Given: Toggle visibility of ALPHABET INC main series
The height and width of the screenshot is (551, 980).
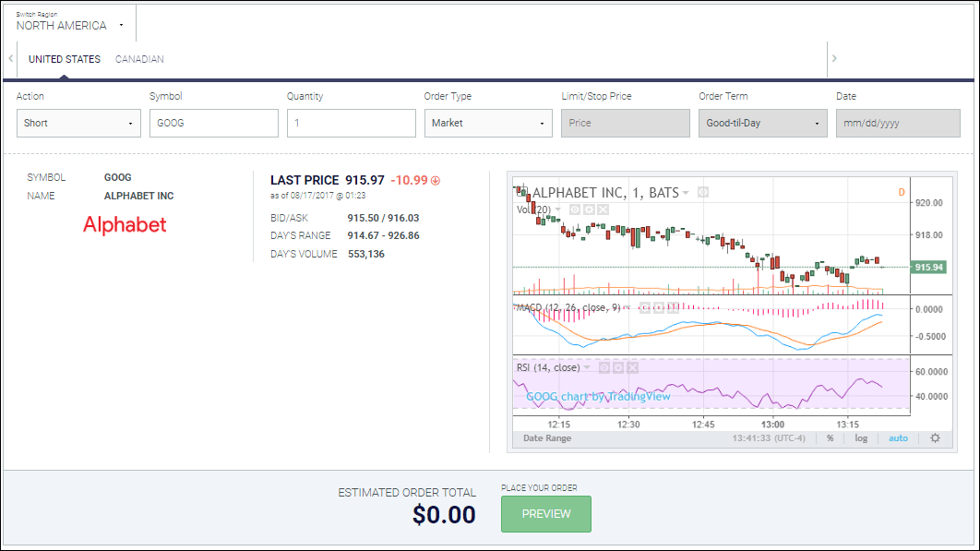Looking at the screenshot, I should point(703,192).
